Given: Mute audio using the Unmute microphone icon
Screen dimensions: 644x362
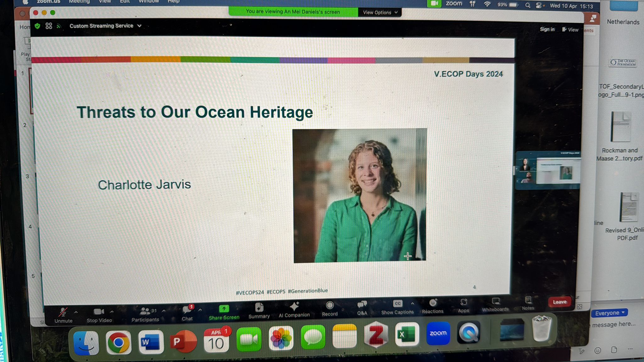Looking at the screenshot, I should coord(63,312).
